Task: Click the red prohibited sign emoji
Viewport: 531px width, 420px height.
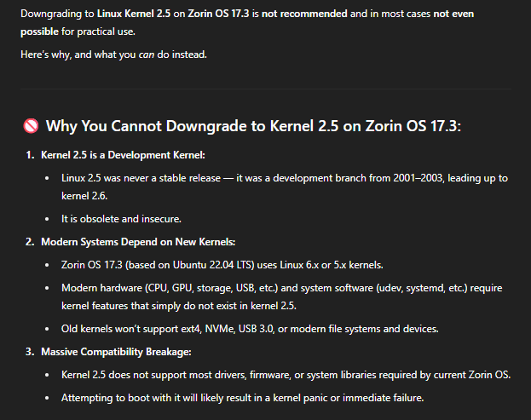Action: coord(31,126)
